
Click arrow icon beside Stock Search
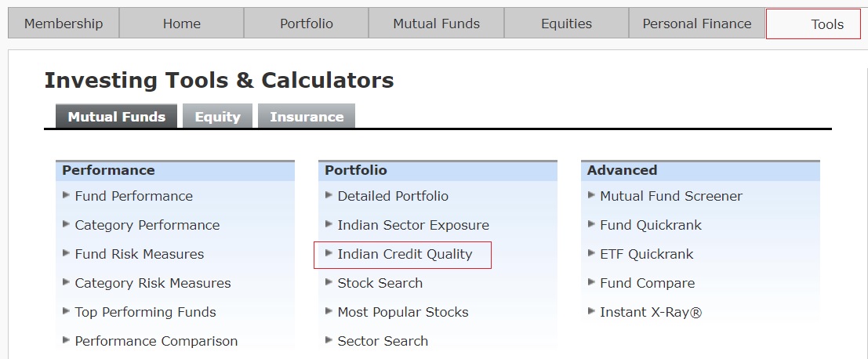(x=329, y=282)
